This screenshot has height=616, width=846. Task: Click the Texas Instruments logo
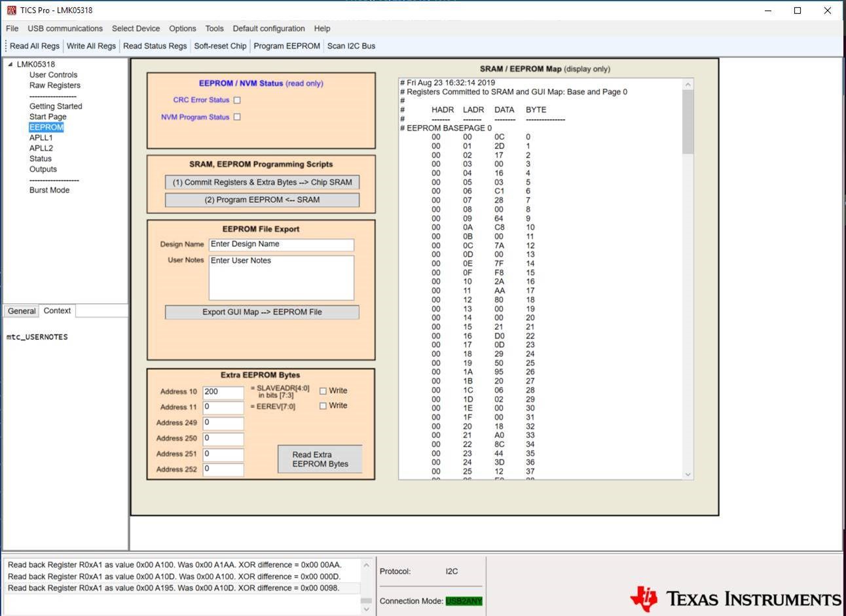(x=735, y=598)
